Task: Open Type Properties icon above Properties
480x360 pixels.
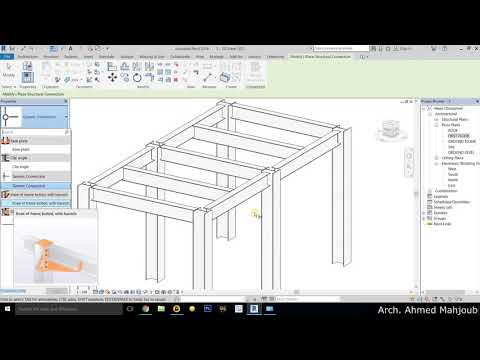Action: point(27,66)
